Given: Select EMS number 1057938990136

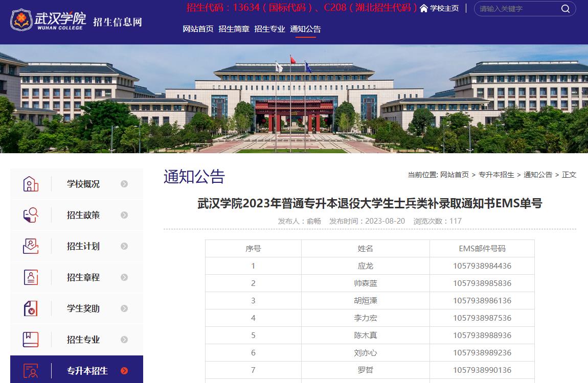Looking at the screenshot, I should pyautogui.click(x=482, y=370).
